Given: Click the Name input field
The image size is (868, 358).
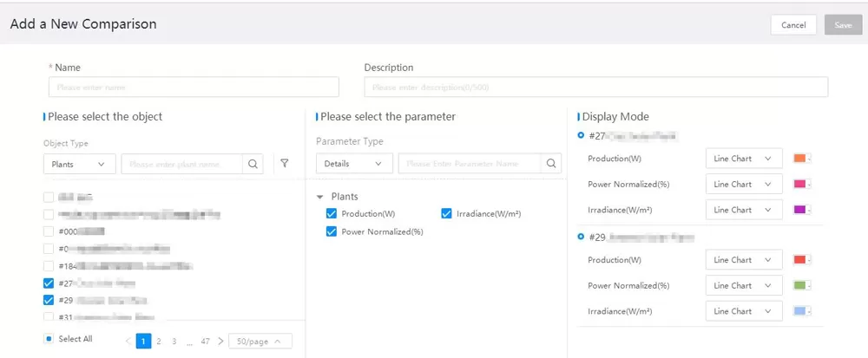Looking at the screenshot, I should click(194, 87).
